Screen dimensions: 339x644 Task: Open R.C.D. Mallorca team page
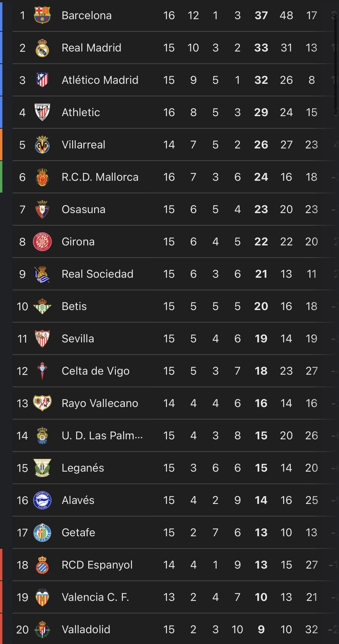[x=100, y=177]
